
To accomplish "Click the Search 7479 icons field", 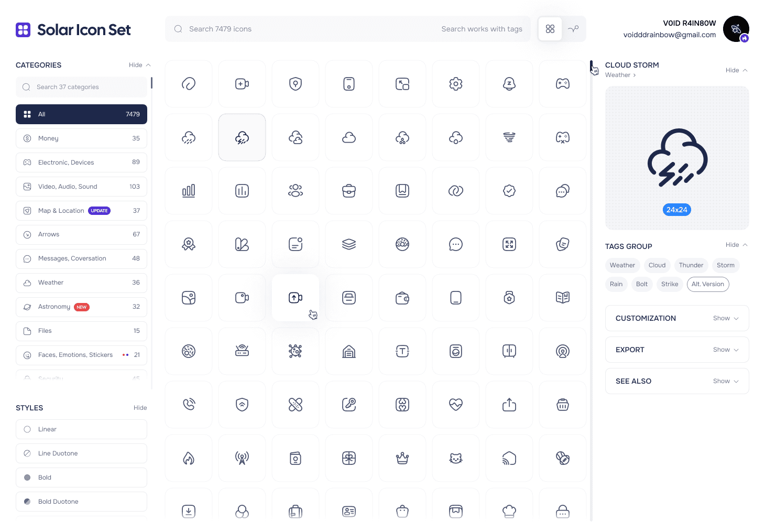I will pos(309,29).
